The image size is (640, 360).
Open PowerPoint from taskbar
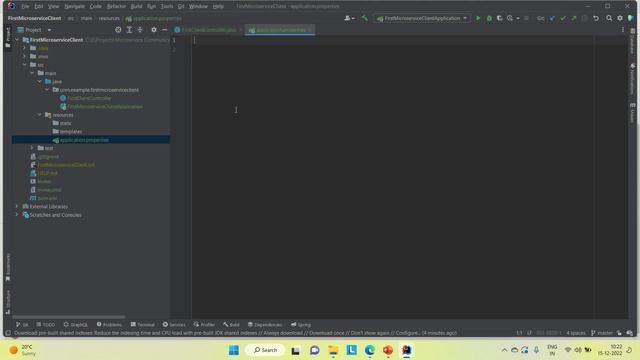pyautogui.click(x=388, y=350)
